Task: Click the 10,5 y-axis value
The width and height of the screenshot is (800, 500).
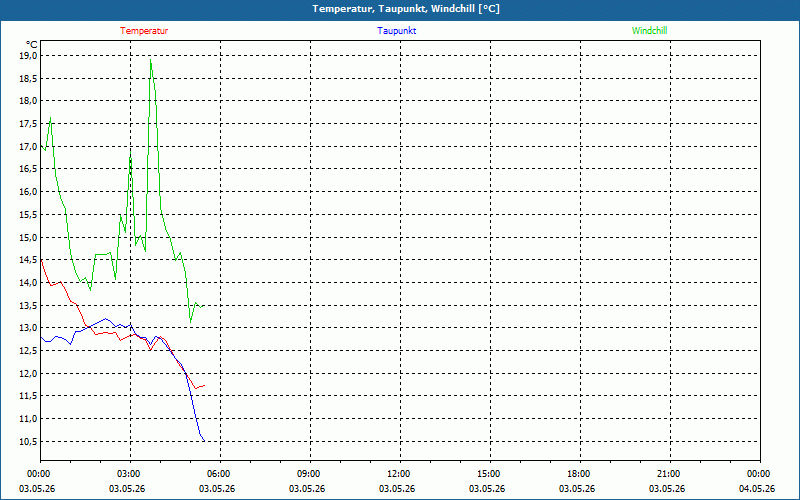Action: pyautogui.click(x=29, y=441)
